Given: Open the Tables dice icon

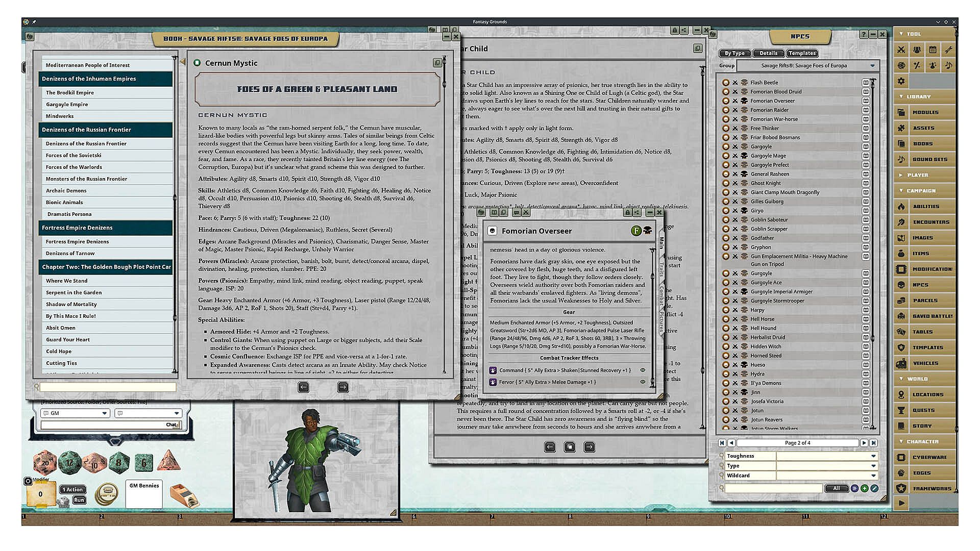Looking at the screenshot, I should click(x=901, y=332).
